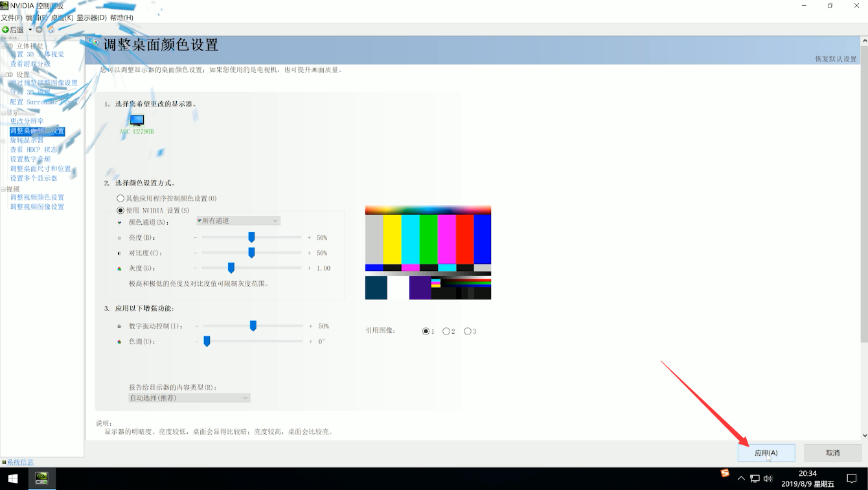Click the 灰度(G) gamma slider thumb

point(231,268)
